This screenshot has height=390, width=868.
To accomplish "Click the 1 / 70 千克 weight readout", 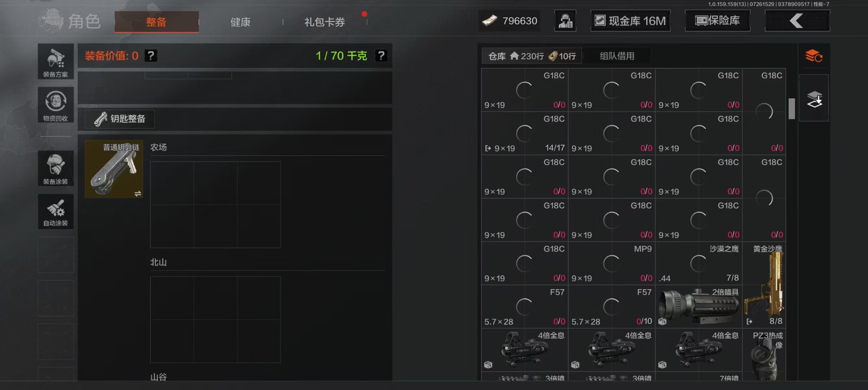I will point(341,56).
